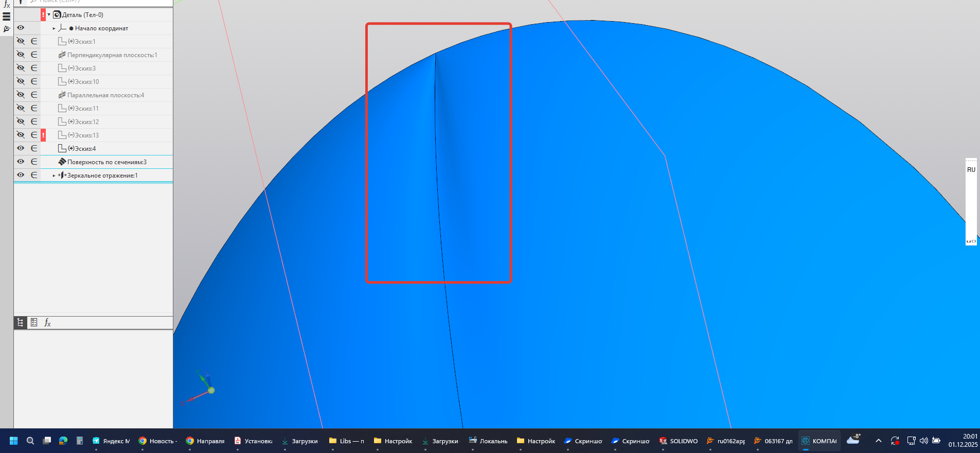
Task: Click the include marker beside Эскиз:4
Action: click(x=34, y=148)
